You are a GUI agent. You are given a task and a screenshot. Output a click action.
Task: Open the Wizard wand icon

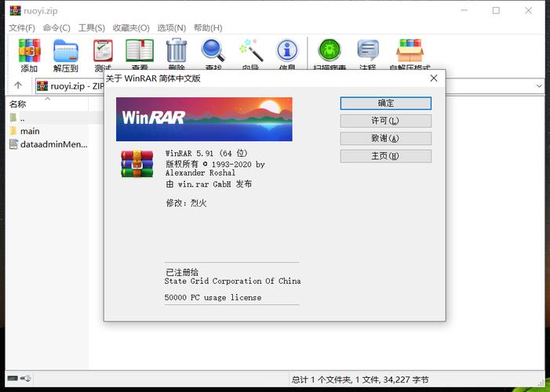pos(251,51)
